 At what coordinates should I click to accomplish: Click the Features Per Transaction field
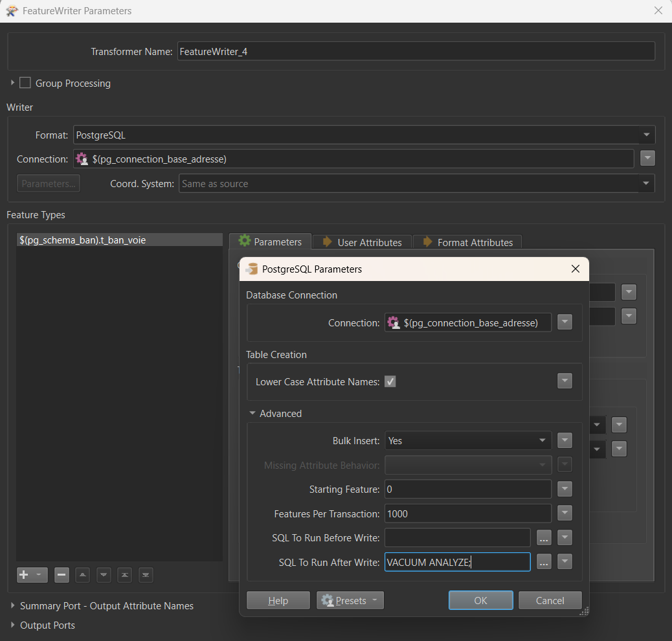pos(468,513)
